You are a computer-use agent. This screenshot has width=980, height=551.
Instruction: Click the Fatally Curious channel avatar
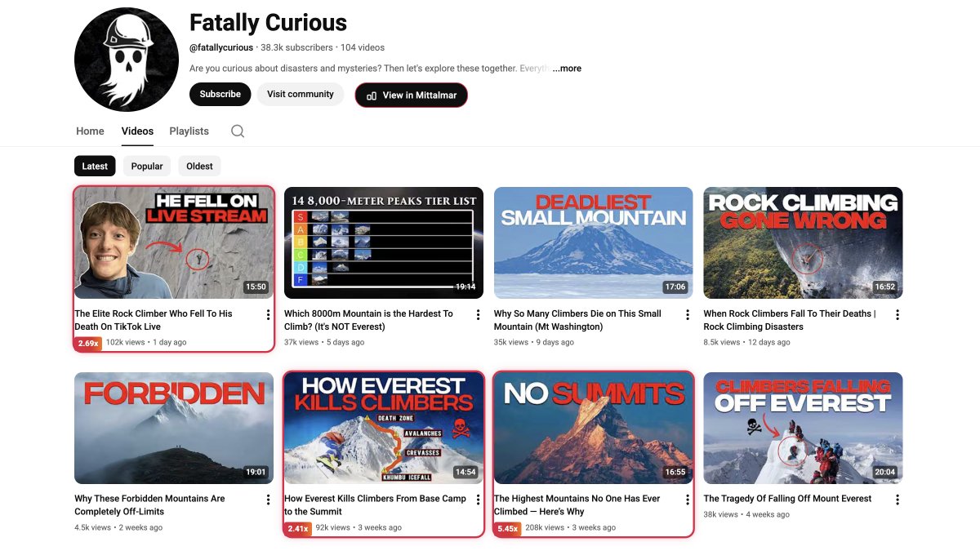click(x=127, y=60)
